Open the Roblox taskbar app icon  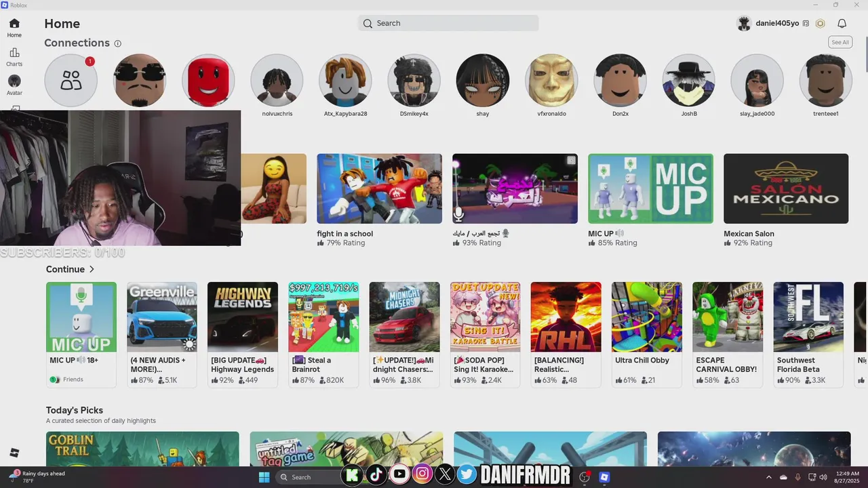pos(604,477)
